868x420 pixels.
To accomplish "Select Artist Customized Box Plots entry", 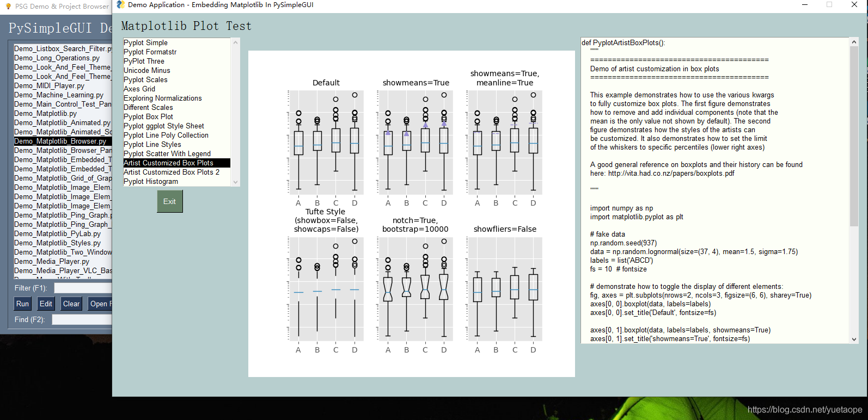I will pyautogui.click(x=177, y=163).
